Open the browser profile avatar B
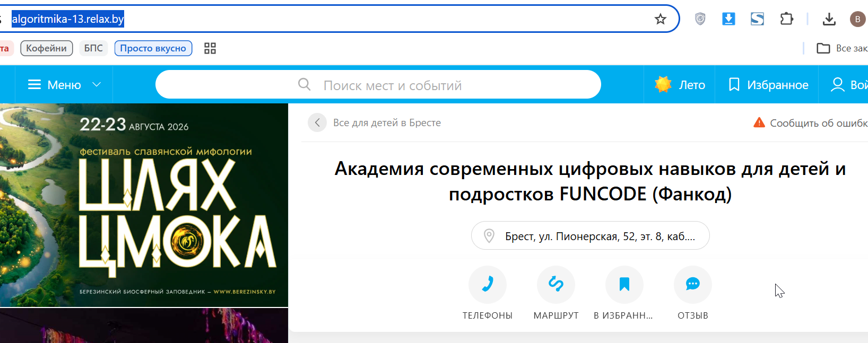 pos(857,19)
